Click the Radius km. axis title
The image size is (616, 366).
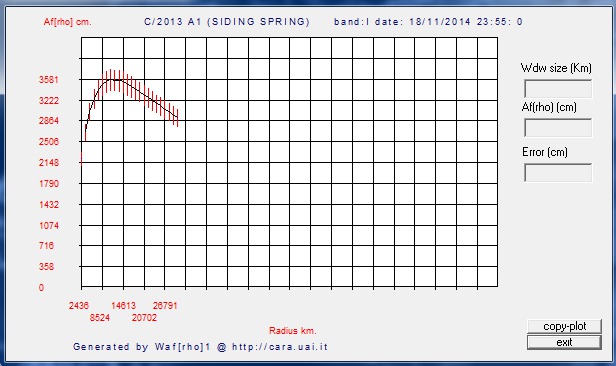pyautogui.click(x=293, y=331)
